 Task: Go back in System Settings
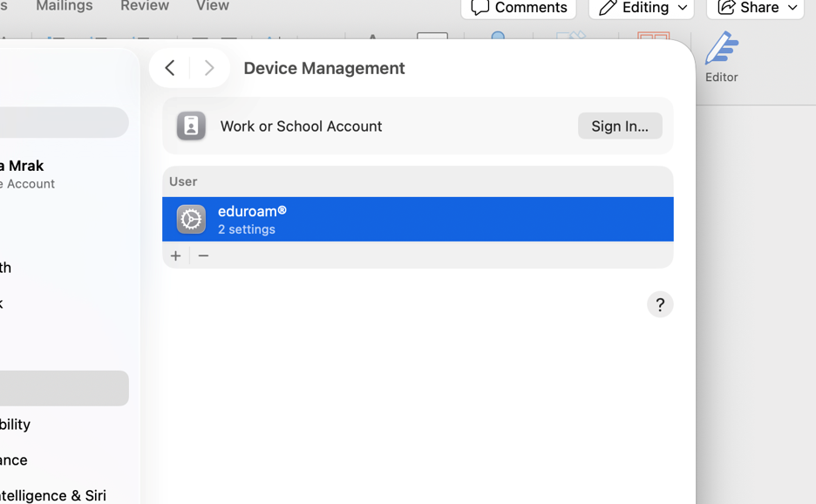click(x=170, y=68)
